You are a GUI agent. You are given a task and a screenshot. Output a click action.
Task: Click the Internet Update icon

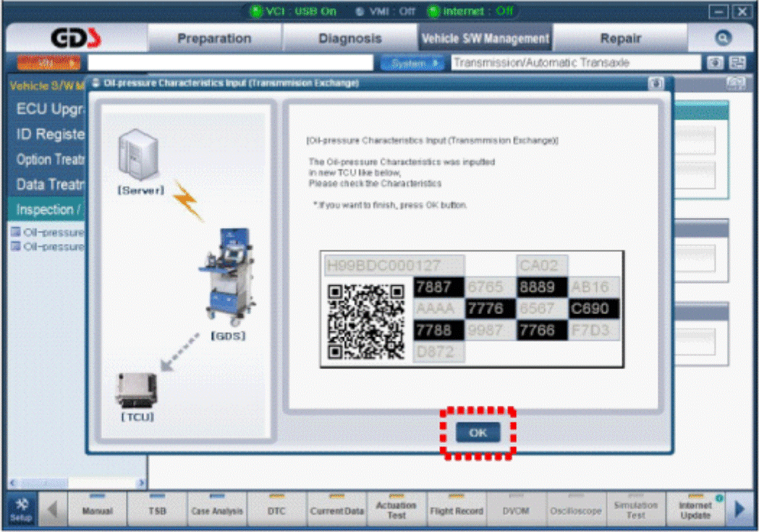pyautogui.click(x=695, y=509)
